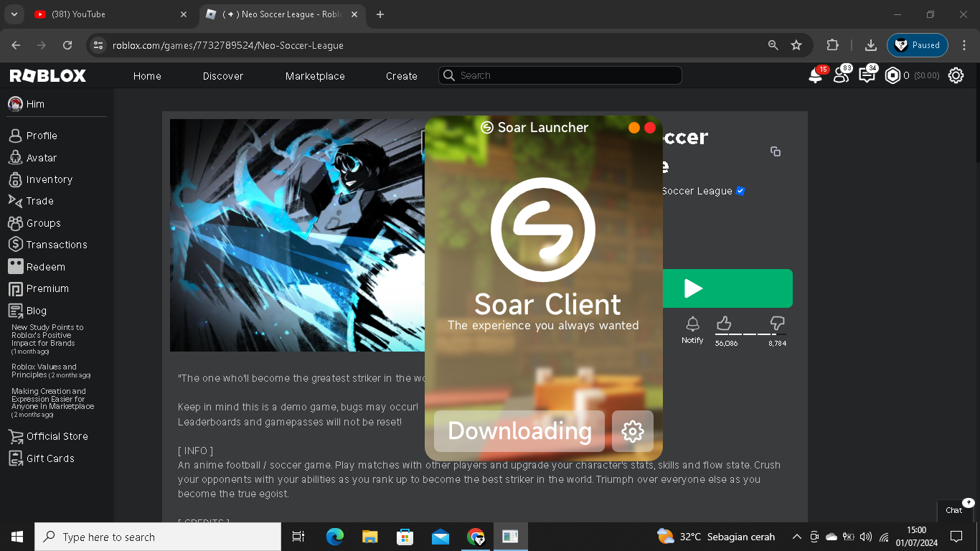Screen dimensions: 980x551
Task: Open Groups from the sidebar
Action: pos(34,223)
